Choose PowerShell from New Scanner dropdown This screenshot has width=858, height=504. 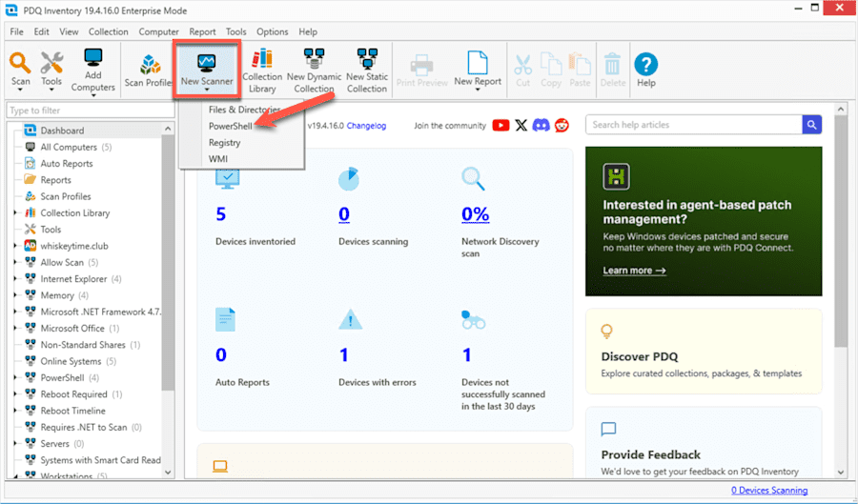[x=231, y=126]
